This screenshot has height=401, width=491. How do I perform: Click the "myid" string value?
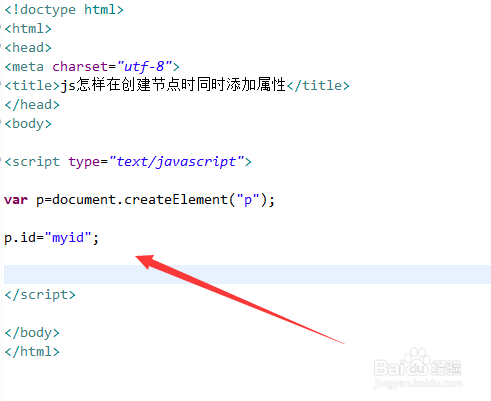pyautogui.click(x=68, y=238)
